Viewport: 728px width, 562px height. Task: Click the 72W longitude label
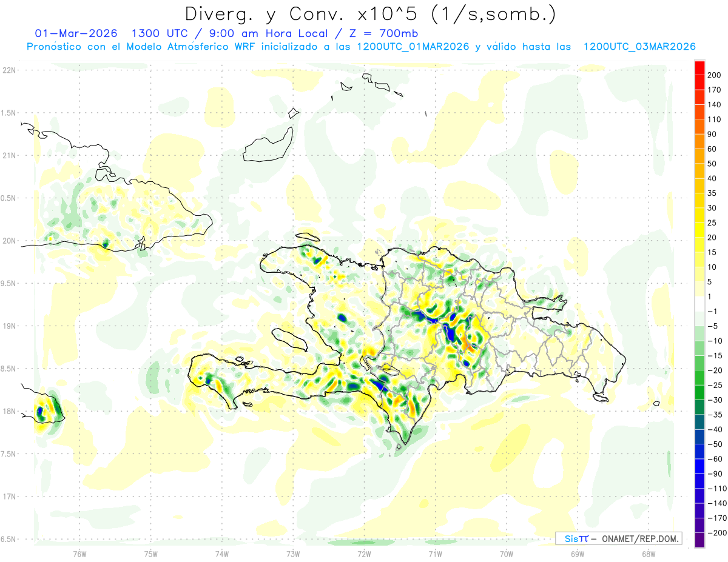tap(364, 554)
